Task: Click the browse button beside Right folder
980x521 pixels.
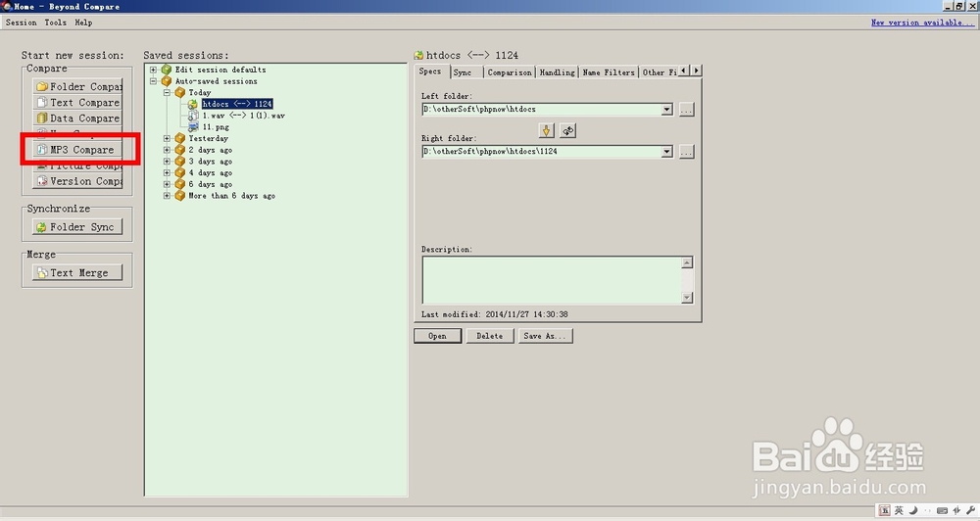Action: click(686, 152)
